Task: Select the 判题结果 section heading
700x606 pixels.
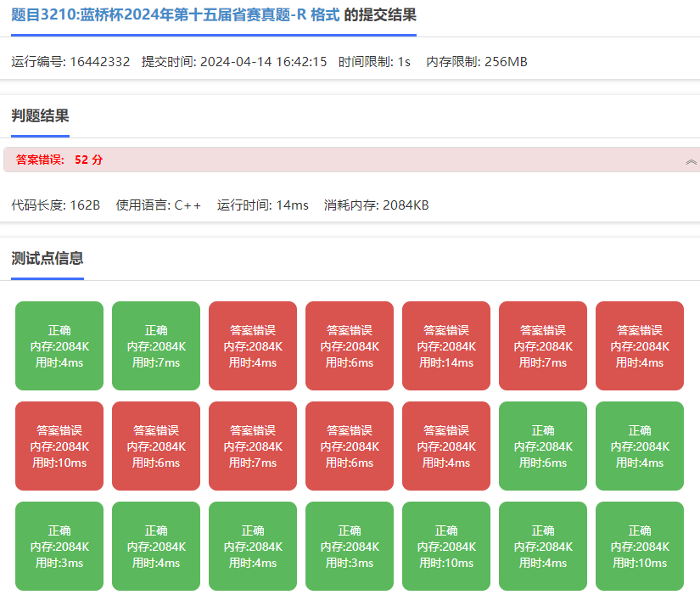Action: (40, 116)
